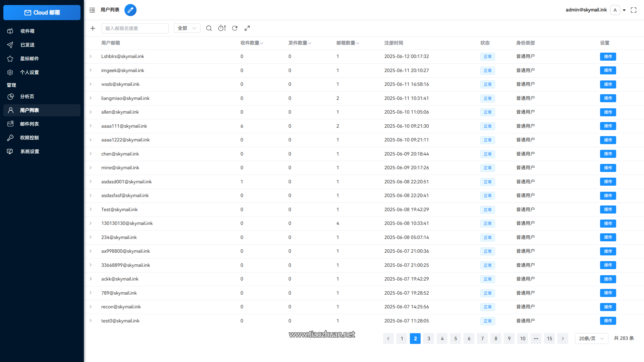Screen dimensions: 644x362
Task: Go to 分析页 in the sidebar
Action: pyautogui.click(x=27, y=97)
